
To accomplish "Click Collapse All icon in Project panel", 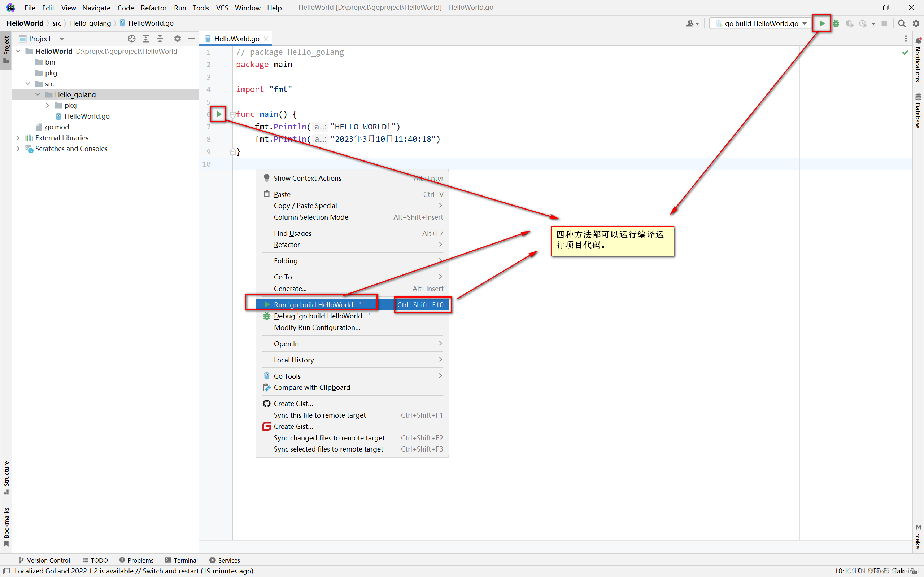I will [160, 39].
